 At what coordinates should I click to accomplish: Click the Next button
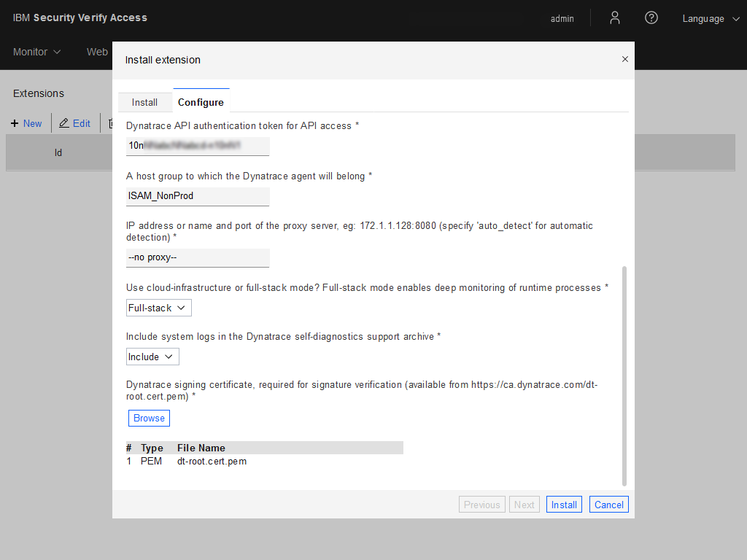pyautogui.click(x=524, y=505)
